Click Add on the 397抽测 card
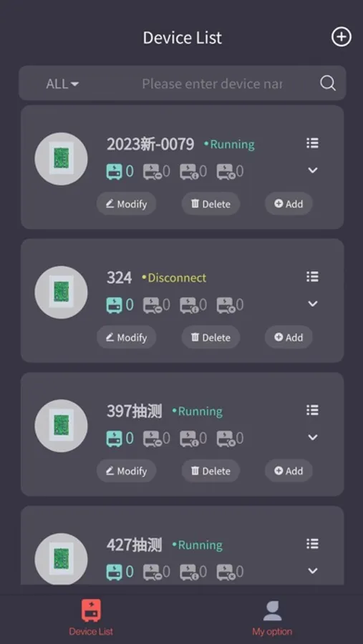363x644 pixels. tap(289, 471)
